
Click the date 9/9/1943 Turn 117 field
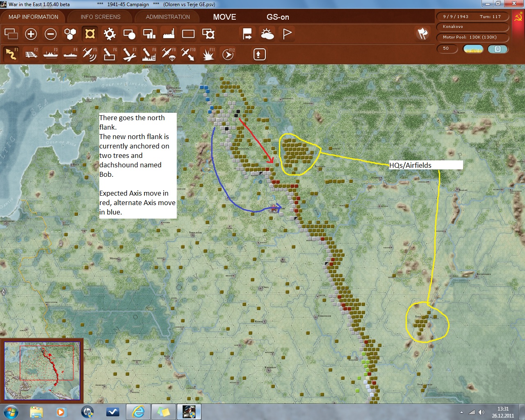[472, 17]
